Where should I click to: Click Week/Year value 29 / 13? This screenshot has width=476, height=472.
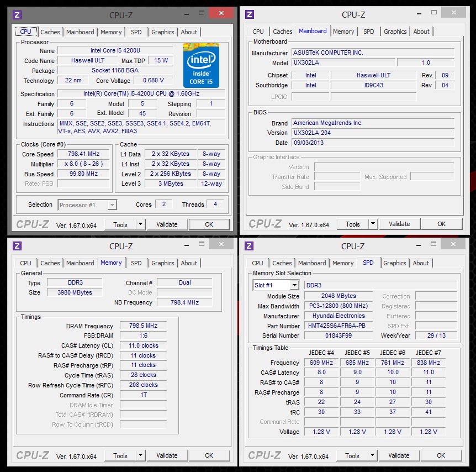[x=436, y=335]
